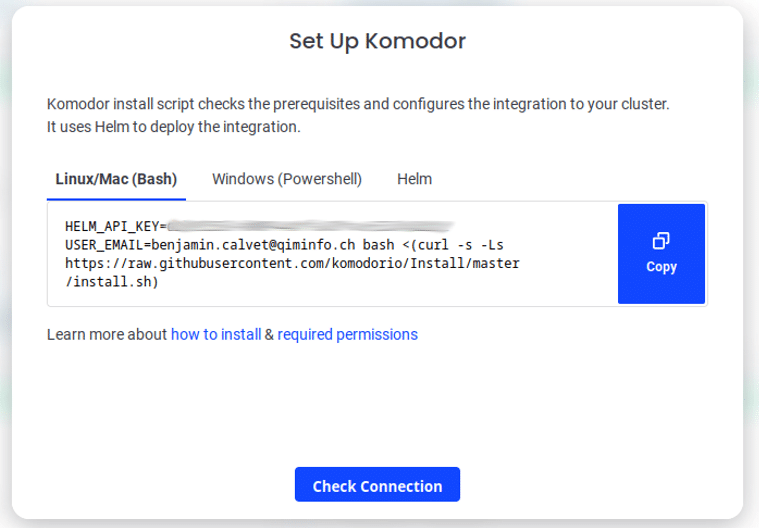Image resolution: width=759 pixels, height=528 pixels.
Task: Open the Helm tab
Action: click(x=414, y=179)
